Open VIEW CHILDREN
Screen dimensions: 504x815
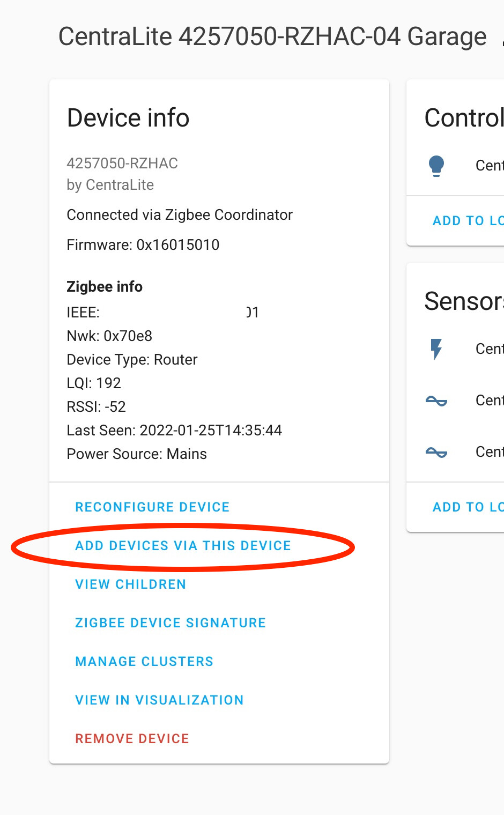tap(130, 584)
